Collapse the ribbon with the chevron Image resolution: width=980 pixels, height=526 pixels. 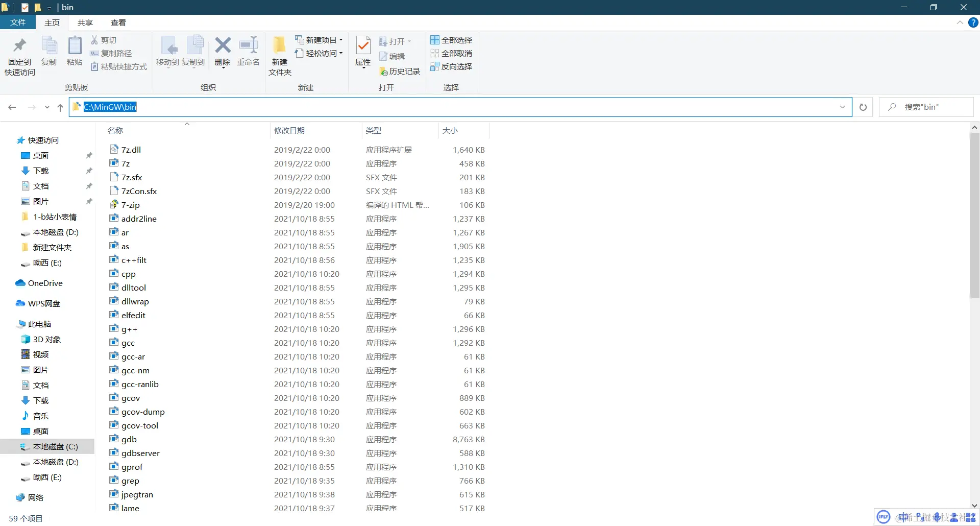click(960, 22)
